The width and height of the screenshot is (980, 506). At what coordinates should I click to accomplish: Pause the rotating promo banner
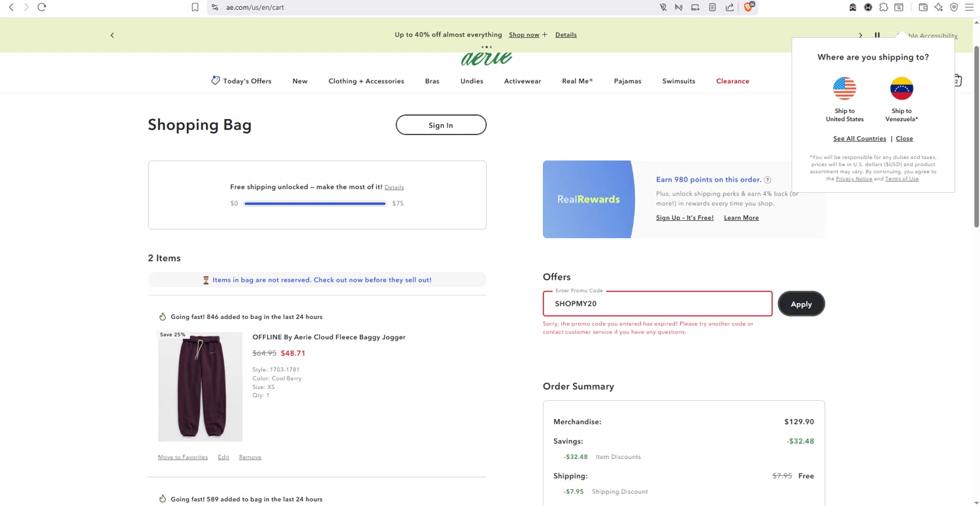click(x=877, y=35)
